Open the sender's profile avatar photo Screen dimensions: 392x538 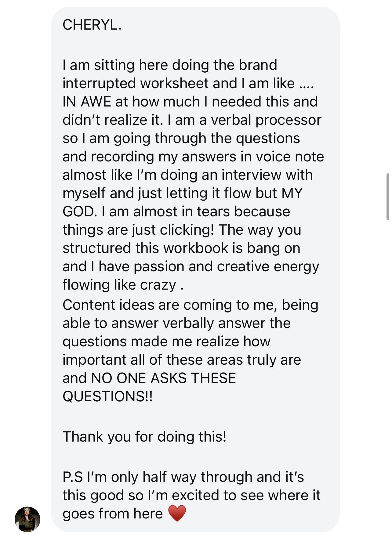tap(27, 519)
